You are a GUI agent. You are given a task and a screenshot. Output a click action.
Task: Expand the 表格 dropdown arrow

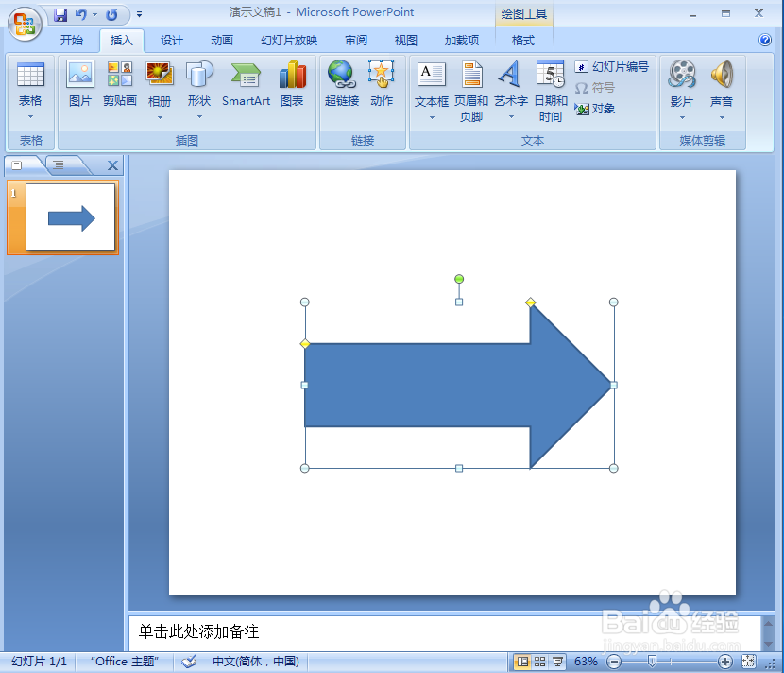click(x=30, y=117)
